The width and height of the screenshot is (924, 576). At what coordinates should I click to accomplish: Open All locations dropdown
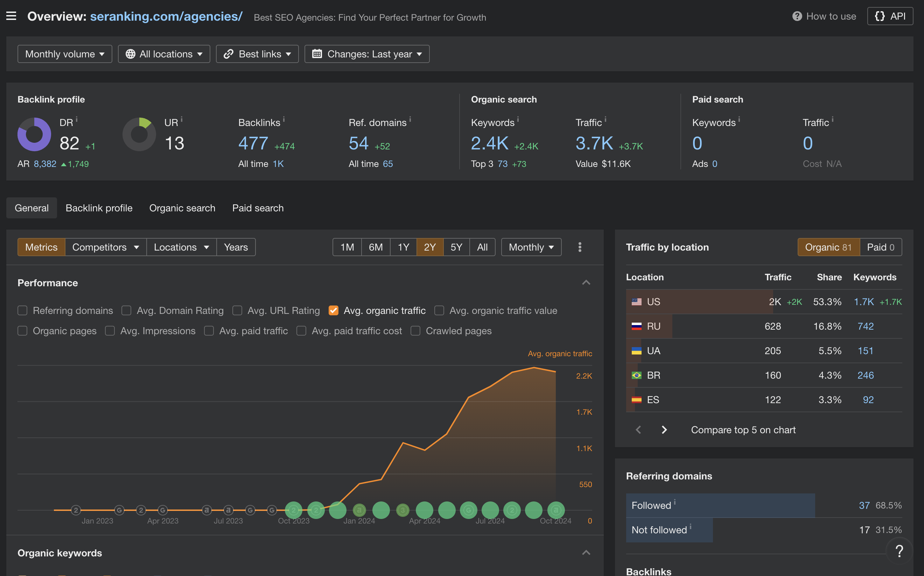pos(164,54)
